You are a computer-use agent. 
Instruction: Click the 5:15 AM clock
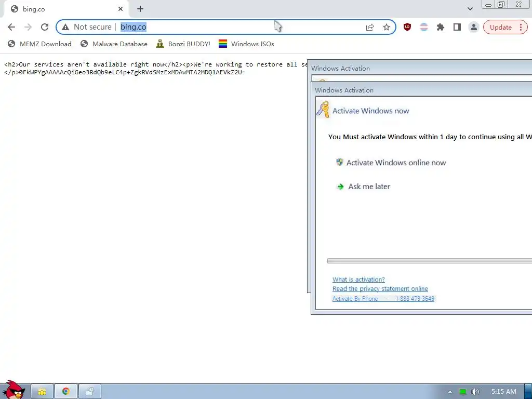point(504,392)
